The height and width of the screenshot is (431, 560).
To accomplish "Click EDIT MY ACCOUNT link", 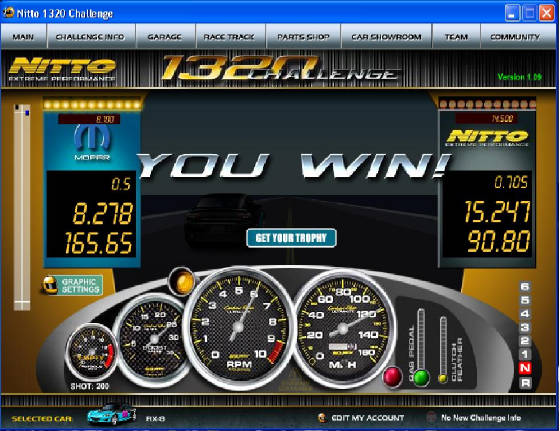I will 368,418.
